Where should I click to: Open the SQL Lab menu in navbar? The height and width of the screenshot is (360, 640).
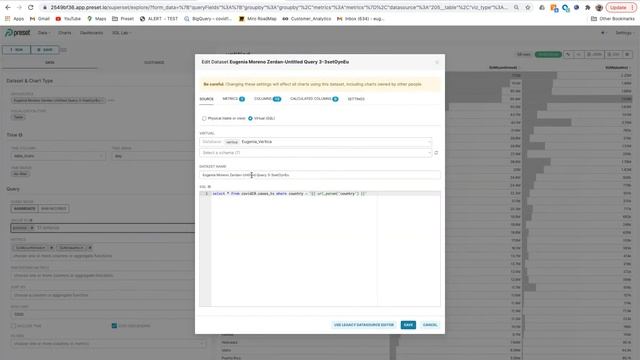(x=121, y=33)
